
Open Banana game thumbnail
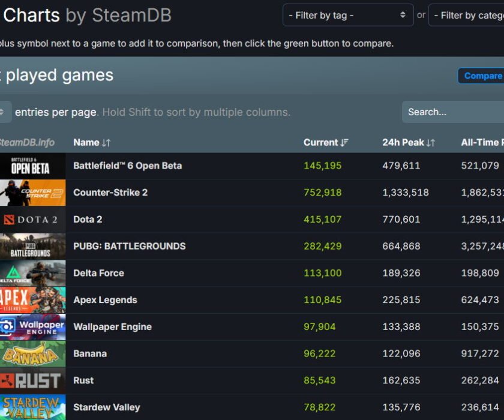coord(33,354)
